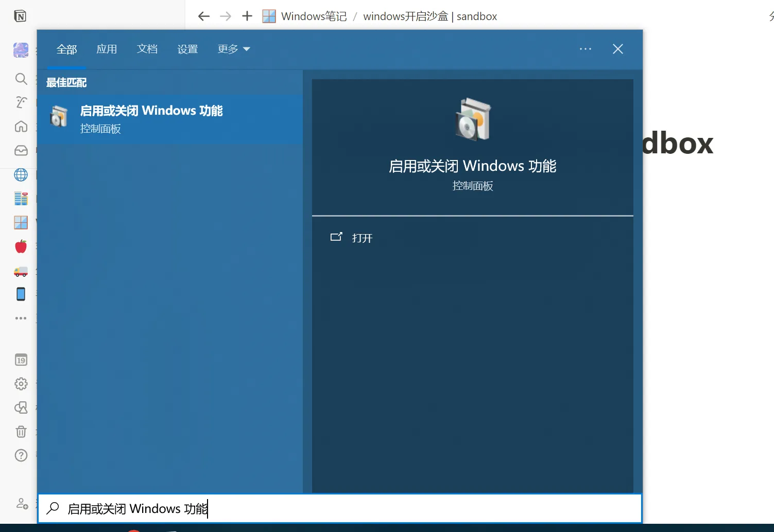Open the calendar icon in sidebar

pos(21,360)
